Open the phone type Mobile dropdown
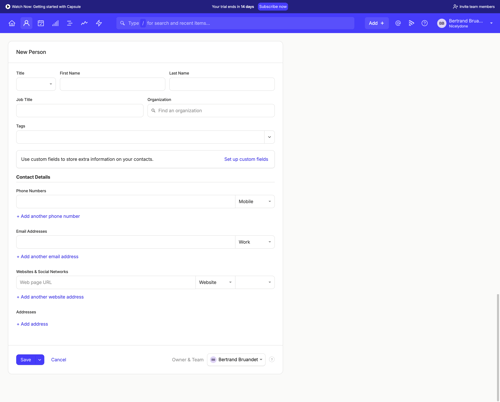 tap(255, 202)
